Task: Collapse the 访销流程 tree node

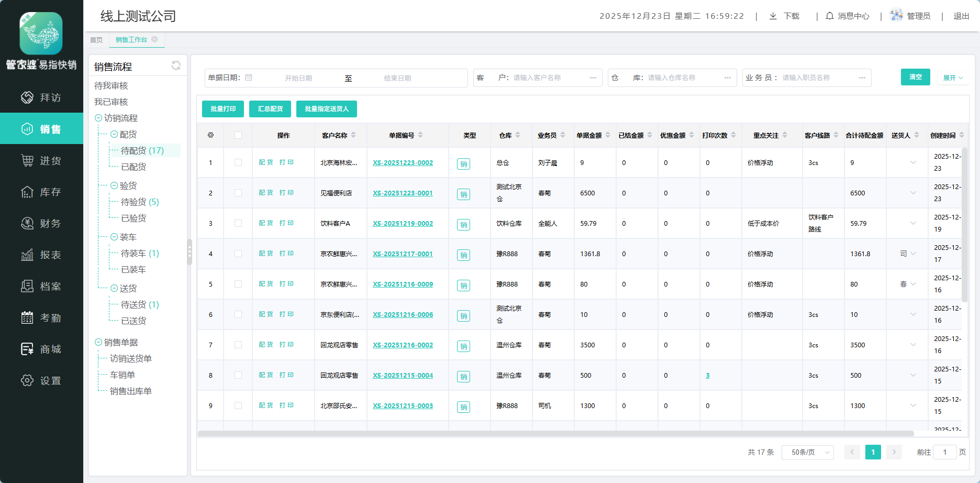Action: (x=98, y=118)
